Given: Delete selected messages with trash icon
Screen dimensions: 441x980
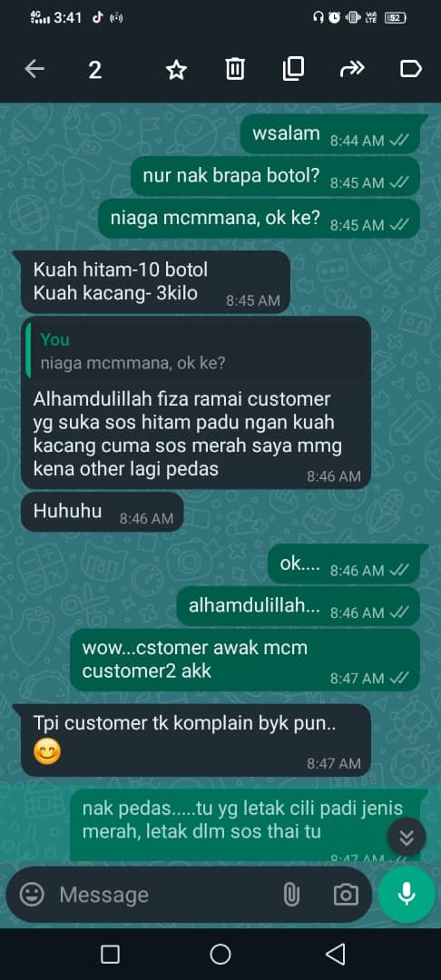Looking at the screenshot, I should pos(235,69).
